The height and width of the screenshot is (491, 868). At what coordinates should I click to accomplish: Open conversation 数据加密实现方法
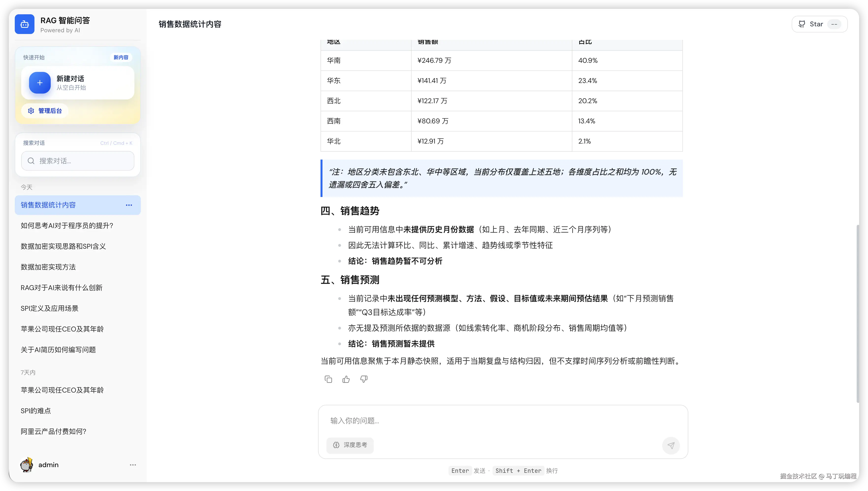(48, 267)
